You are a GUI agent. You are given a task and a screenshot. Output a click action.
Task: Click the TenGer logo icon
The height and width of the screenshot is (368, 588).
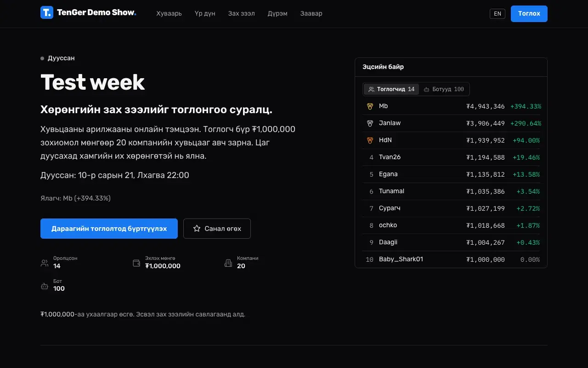[x=47, y=13]
